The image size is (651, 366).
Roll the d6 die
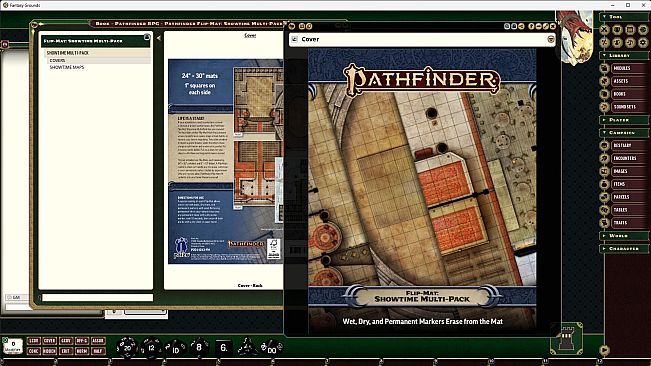click(223, 347)
